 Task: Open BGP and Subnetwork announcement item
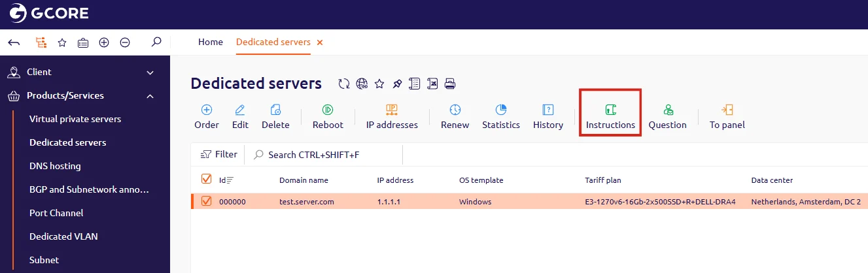[90, 189]
